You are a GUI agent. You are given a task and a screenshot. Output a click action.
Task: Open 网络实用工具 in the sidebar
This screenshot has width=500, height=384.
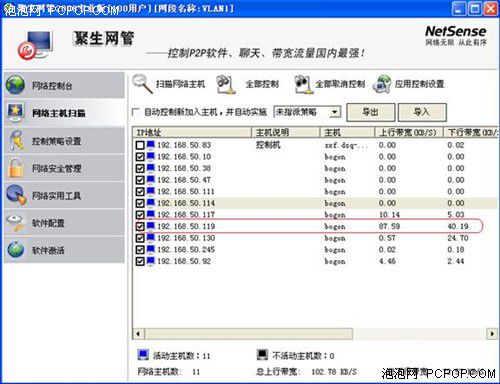pos(64,195)
